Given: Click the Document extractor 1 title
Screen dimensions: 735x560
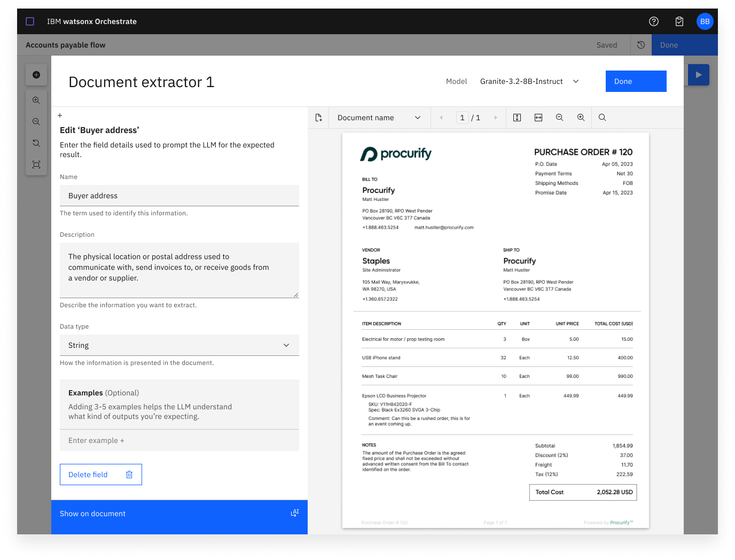Looking at the screenshot, I should click(x=142, y=82).
